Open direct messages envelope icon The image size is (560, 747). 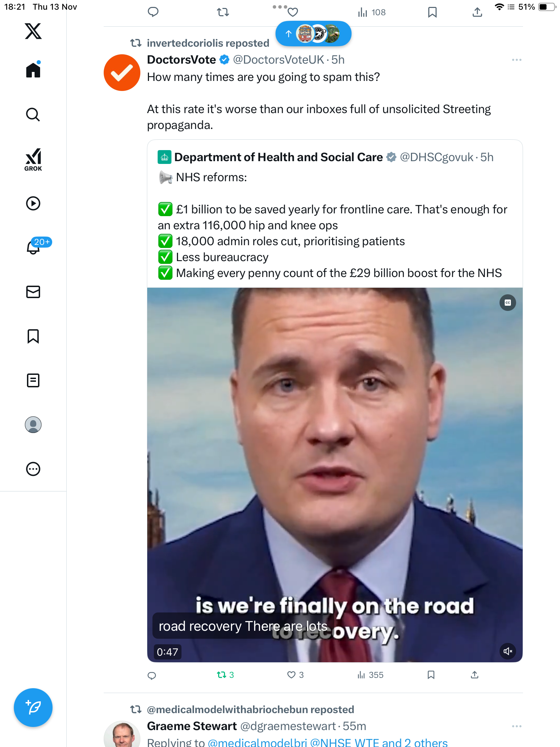[33, 292]
